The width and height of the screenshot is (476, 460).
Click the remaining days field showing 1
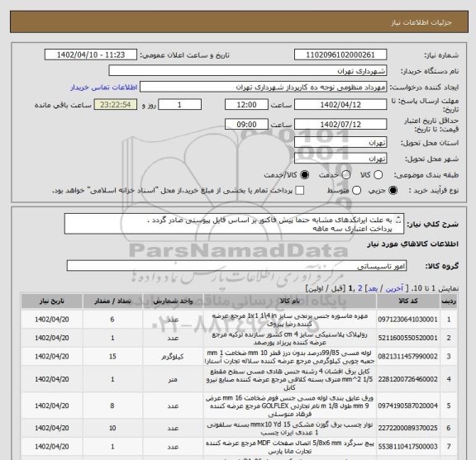(x=179, y=105)
